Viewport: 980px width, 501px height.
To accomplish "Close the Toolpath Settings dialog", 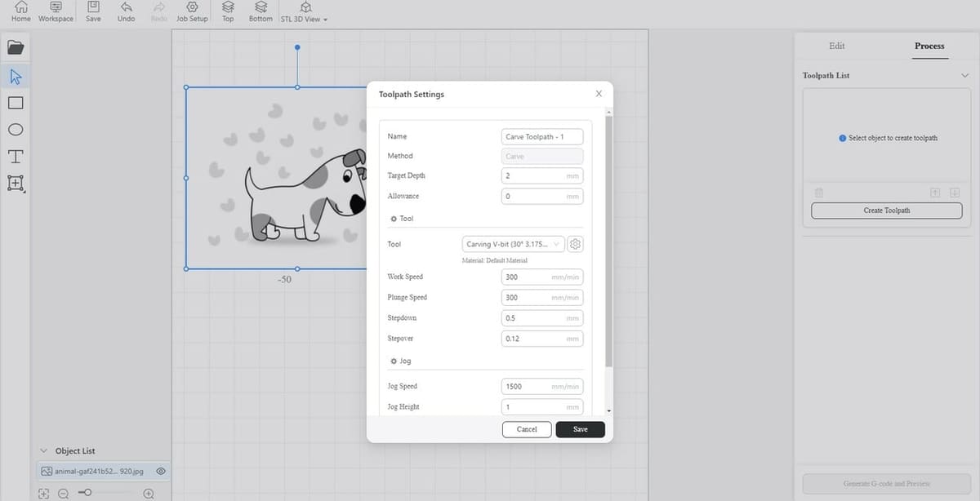I will pos(599,94).
